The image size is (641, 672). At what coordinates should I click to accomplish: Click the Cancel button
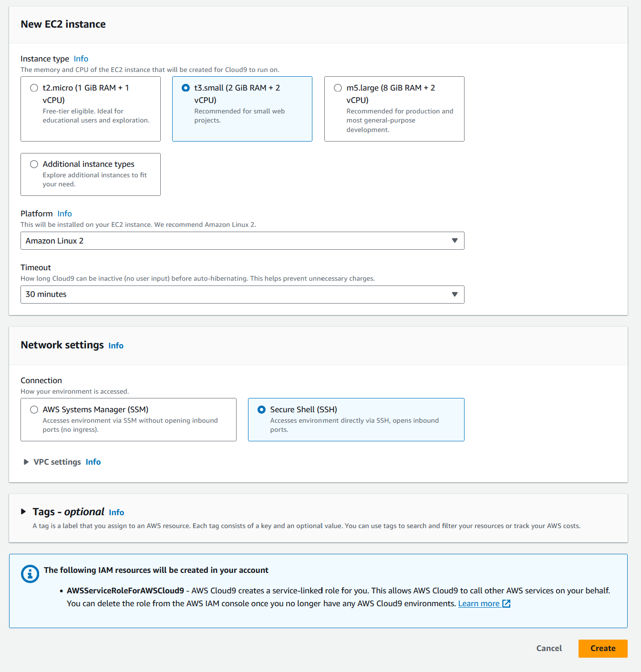click(549, 648)
